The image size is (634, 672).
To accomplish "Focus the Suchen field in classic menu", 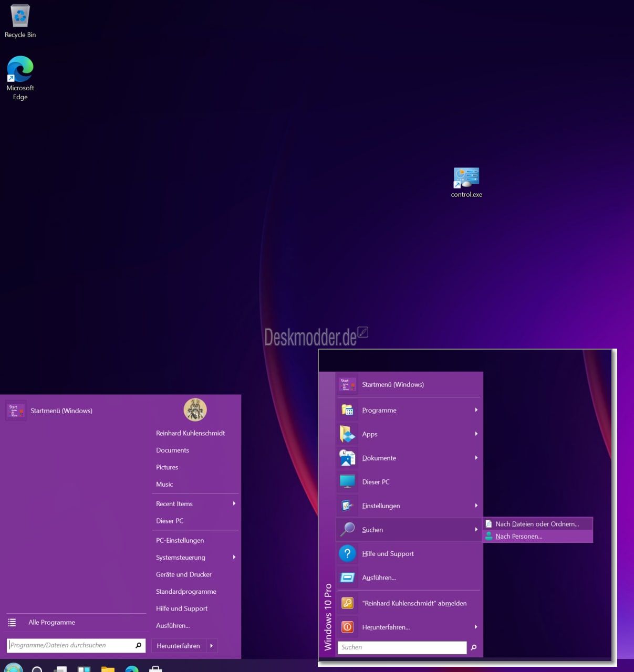I will (402, 647).
